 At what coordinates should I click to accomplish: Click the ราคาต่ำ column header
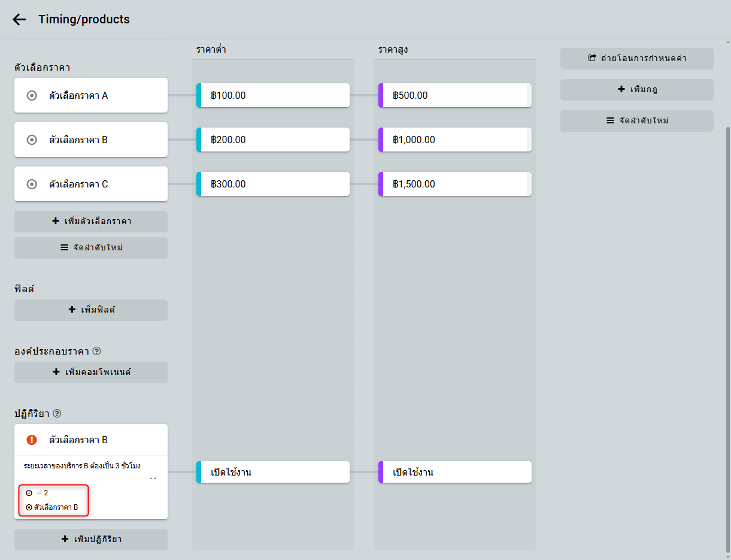coord(211,50)
